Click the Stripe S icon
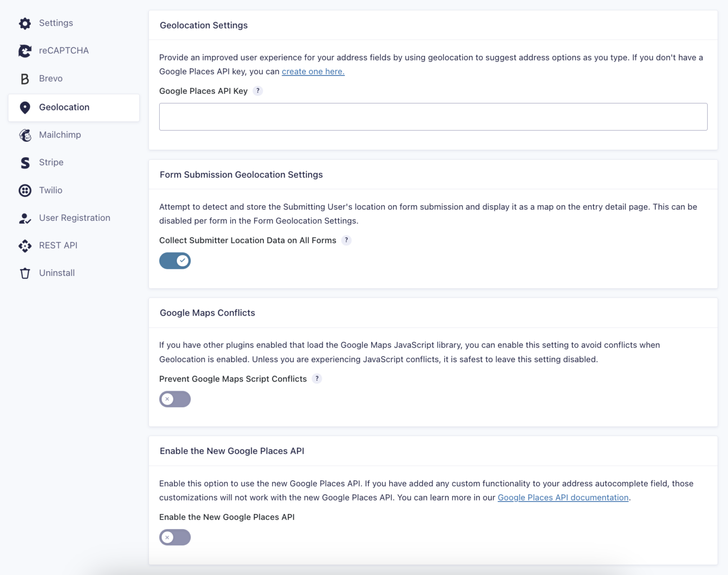Image resolution: width=728 pixels, height=575 pixels. click(25, 163)
